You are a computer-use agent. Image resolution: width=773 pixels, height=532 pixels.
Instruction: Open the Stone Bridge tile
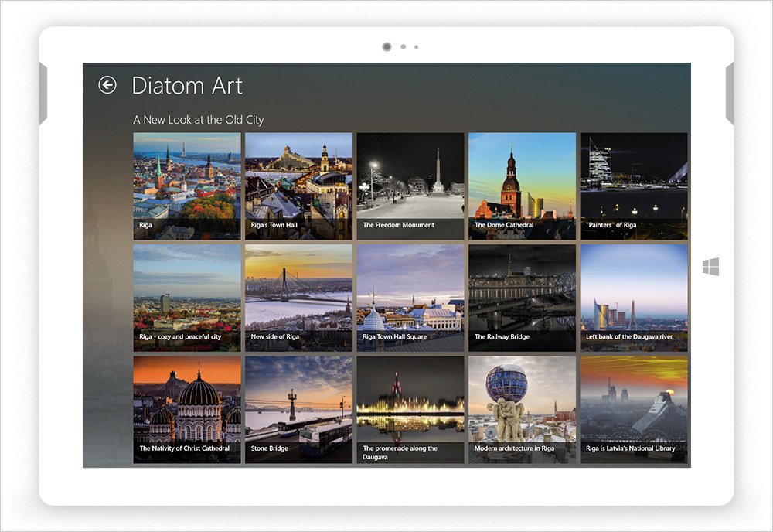click(298, 409)
